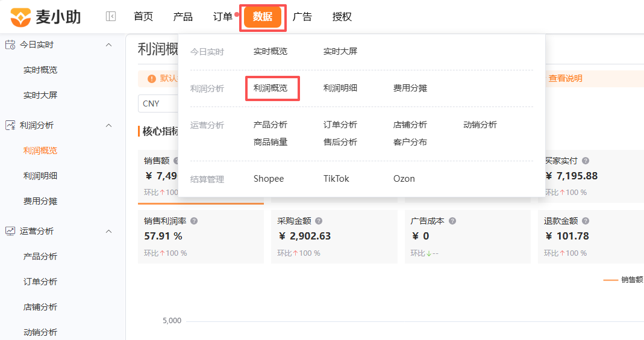Open TikTok settlement management
The height and width of the screenshot is (340, 644).
336,179
